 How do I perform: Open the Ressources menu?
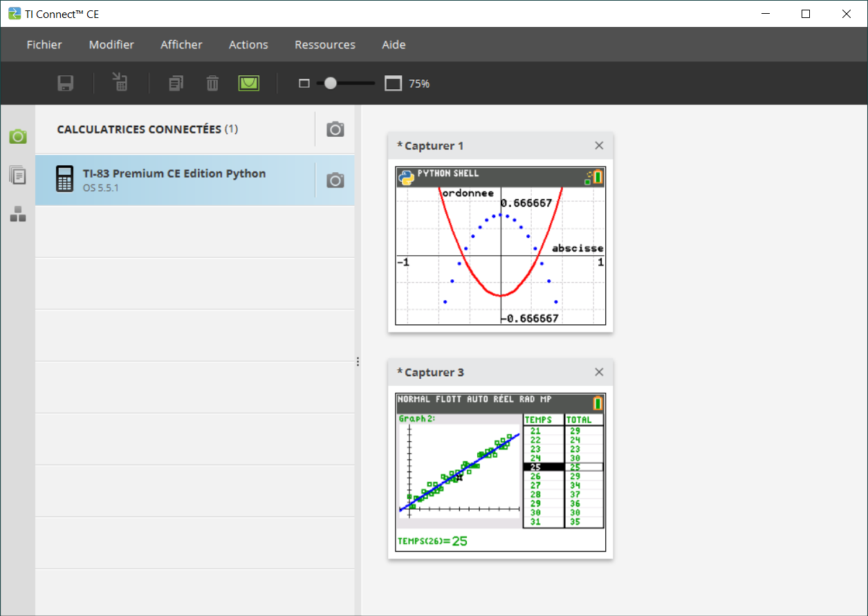tap(325, 45)
